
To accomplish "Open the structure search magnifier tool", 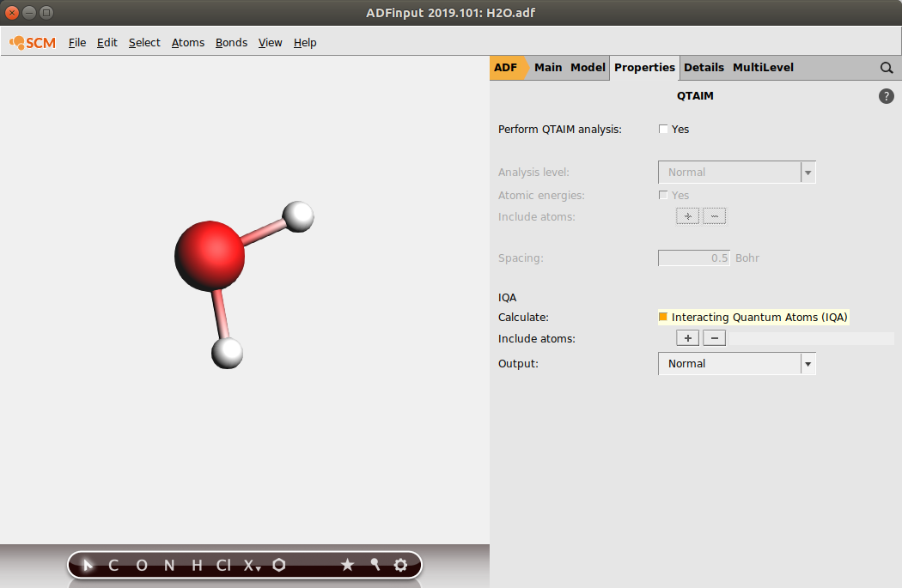I will [375, 565].
